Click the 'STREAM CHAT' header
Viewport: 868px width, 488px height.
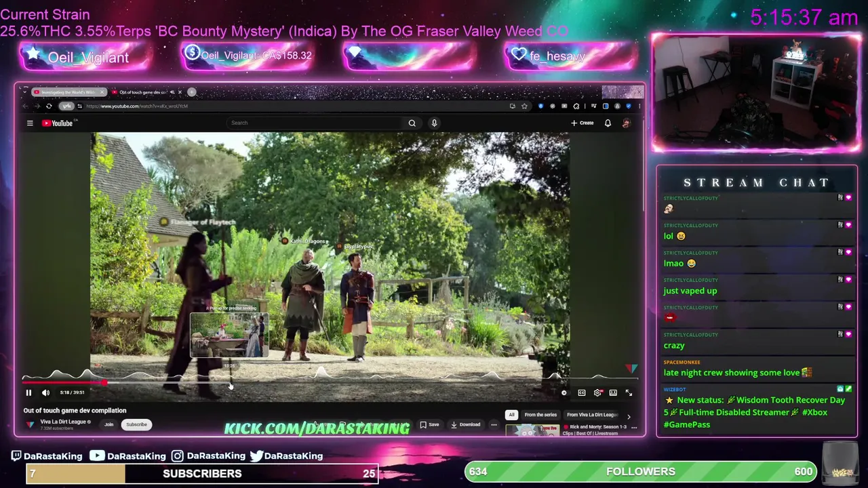(x=757, y=183)
